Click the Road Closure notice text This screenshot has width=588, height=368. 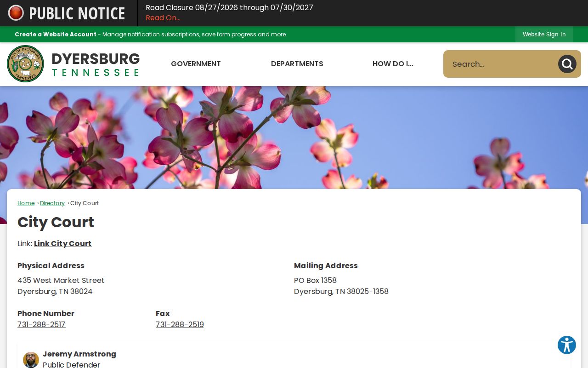pos(229,8)
